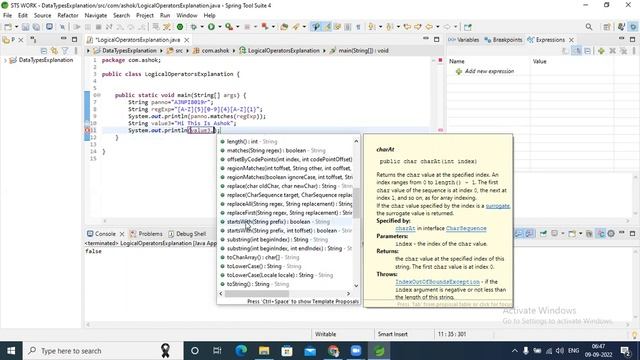The image size is (640, 360).
Task: Expand the DataTypesExplanation project tree
Action: 5,60
